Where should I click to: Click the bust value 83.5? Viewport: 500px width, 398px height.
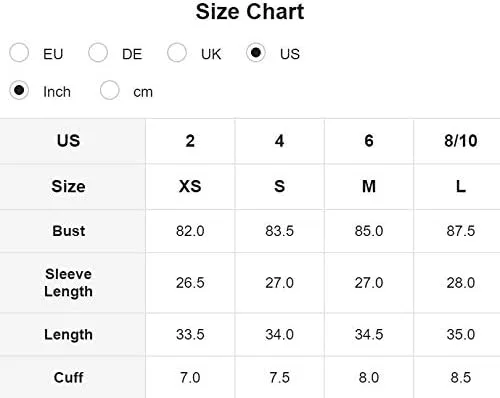click(x=279, y=231)
